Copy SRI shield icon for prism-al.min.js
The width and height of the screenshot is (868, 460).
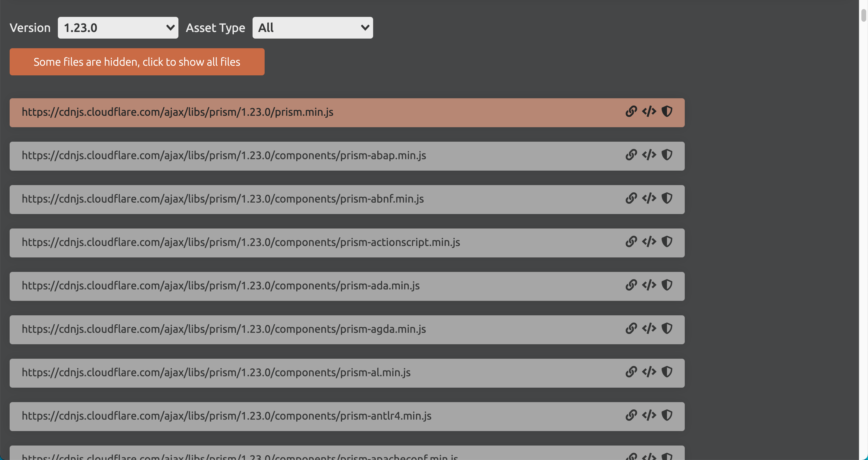tap(667, 372)
